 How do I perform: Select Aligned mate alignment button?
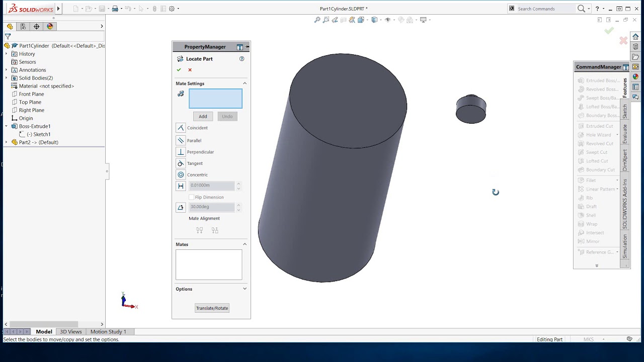point(200,230)
